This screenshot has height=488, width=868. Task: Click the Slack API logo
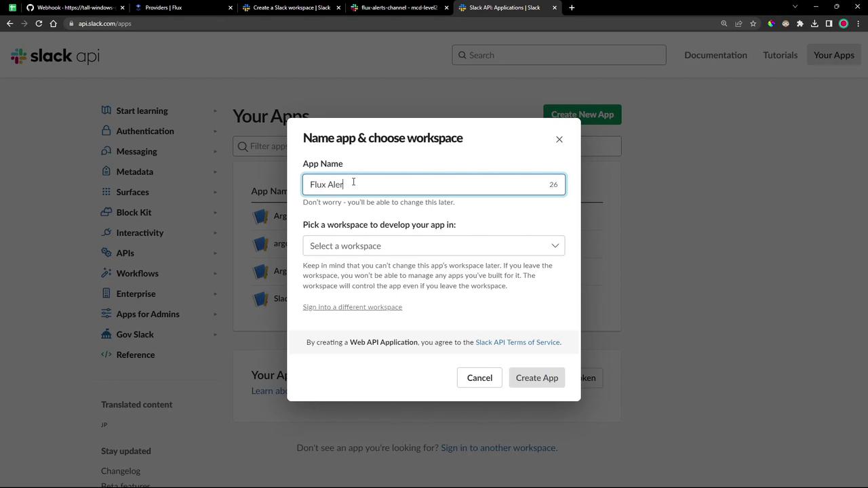tap(55, 56)
